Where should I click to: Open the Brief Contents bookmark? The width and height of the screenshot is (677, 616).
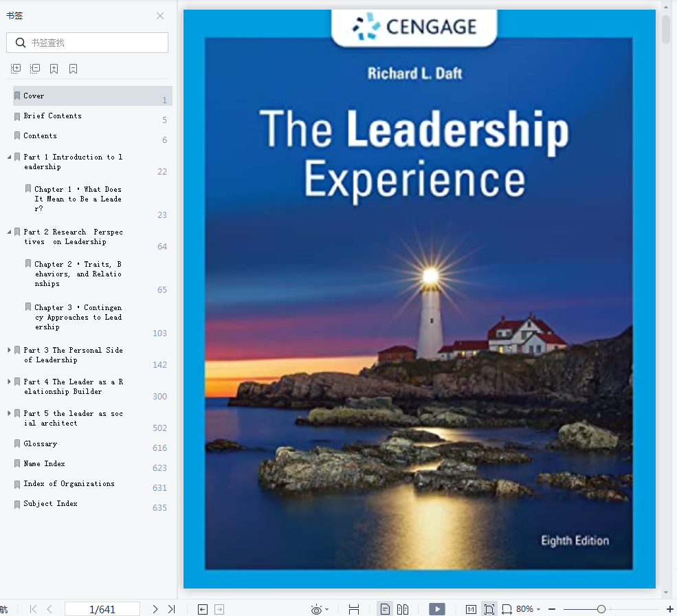tap(53, 115)
